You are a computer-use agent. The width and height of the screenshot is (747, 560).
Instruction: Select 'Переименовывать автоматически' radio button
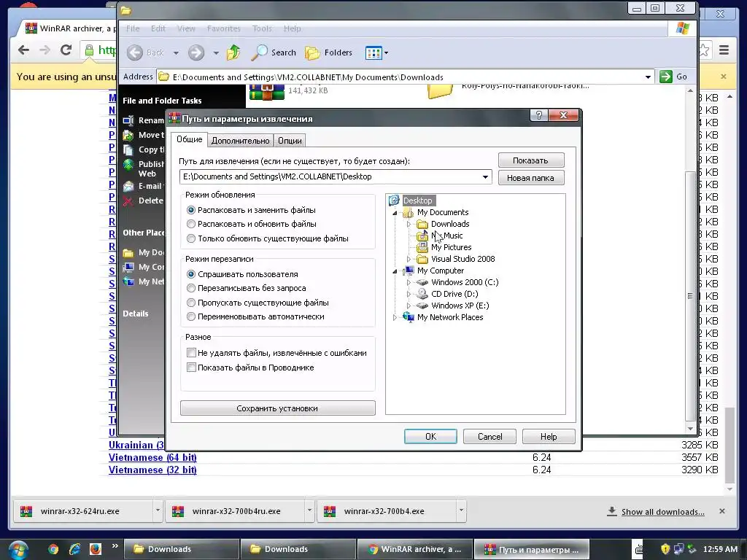pos(191,316)
